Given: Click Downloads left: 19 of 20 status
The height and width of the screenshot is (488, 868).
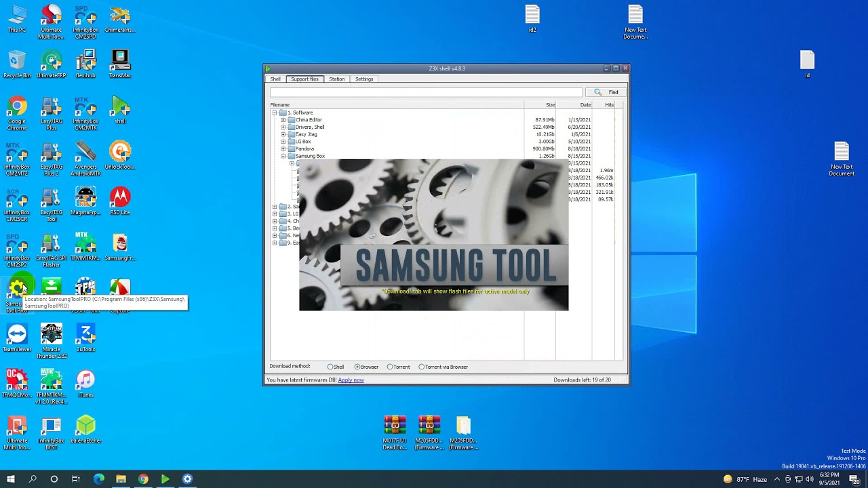Looking at the screenshot, I should point(582,380).
